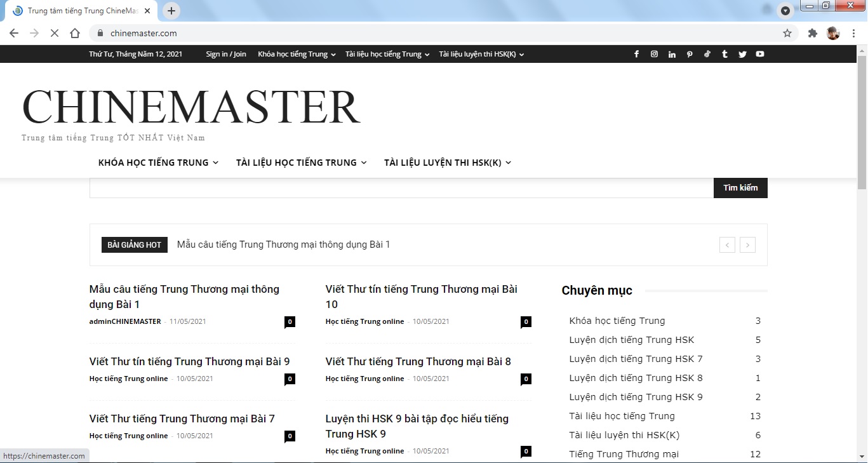Expand small top-bar 'Tài liệu học tiếng Trung' dropdown
Screen dimensions: 868x463
click(387, 54)
